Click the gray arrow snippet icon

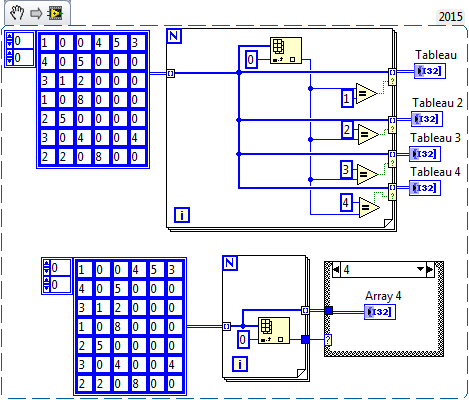[36, 13]
